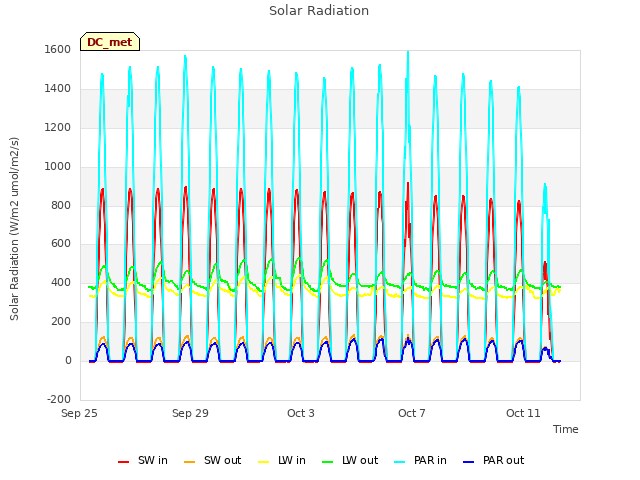Click the orange SW out color marker

(189, 462)
